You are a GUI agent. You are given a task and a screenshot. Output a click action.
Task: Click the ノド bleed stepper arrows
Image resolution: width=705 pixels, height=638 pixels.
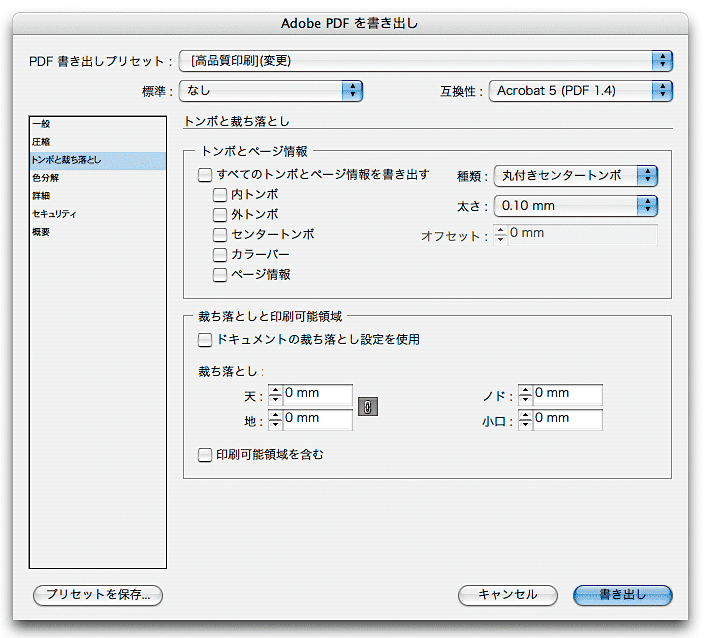click(x=525, y=395)
